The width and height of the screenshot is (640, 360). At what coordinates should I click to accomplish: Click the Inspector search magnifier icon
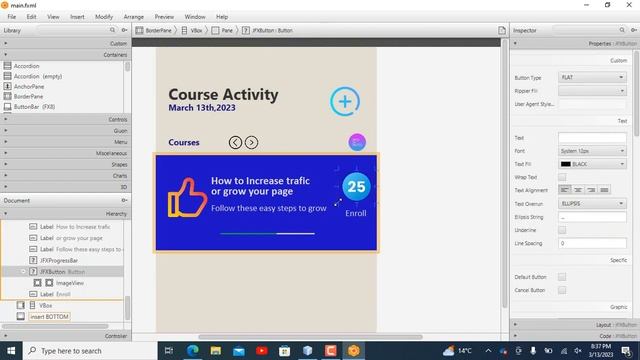tap(622, 30)
